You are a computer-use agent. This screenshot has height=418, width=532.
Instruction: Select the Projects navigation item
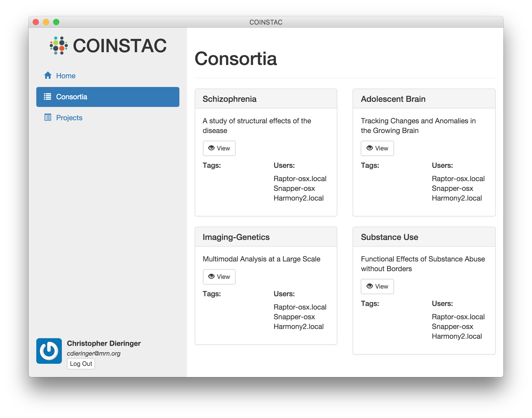pos(69,118)
